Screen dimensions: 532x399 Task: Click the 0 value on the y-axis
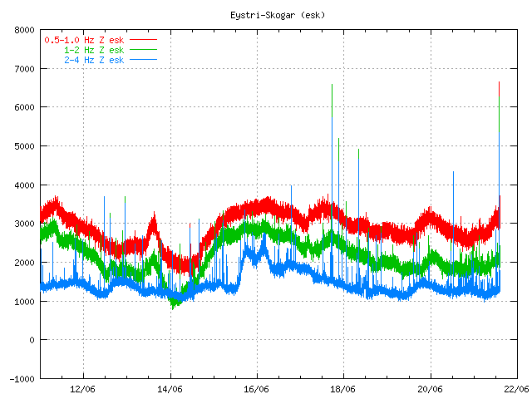(x=31, y=340)
